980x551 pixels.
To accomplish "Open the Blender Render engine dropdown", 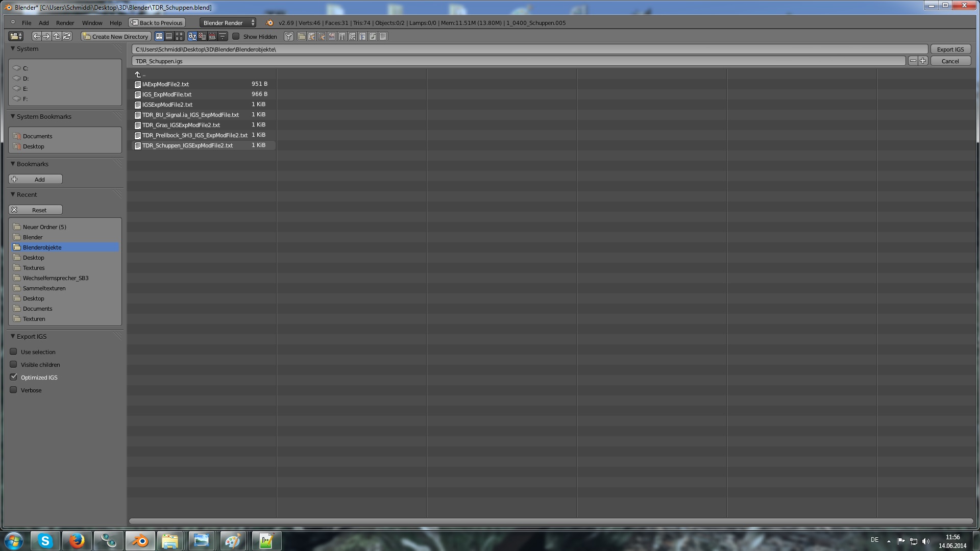I will coord(228,22).
